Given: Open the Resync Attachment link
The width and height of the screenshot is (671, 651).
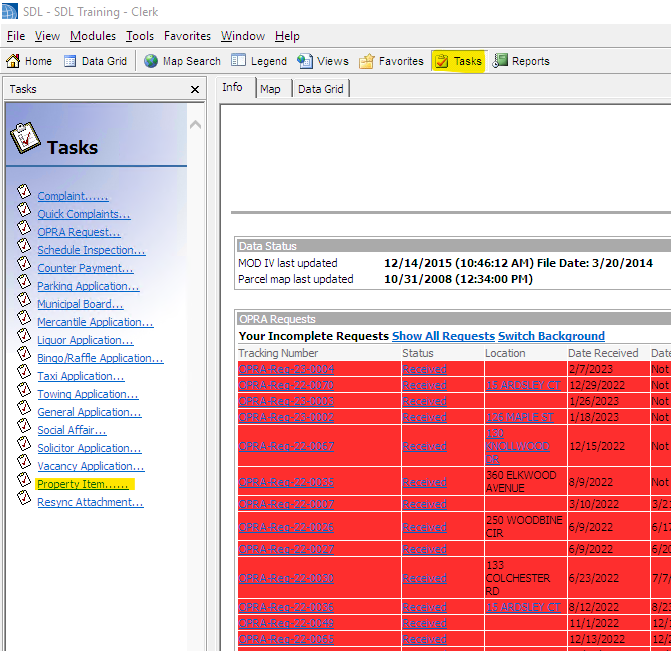Looking at the screenshot, I should pos(90,502).
